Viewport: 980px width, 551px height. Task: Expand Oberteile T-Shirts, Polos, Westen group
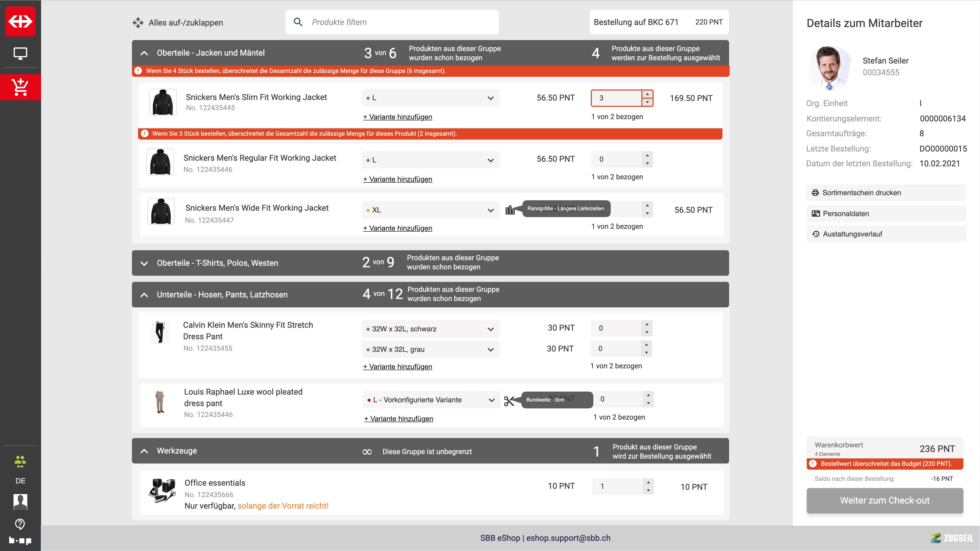click(144, 263)
